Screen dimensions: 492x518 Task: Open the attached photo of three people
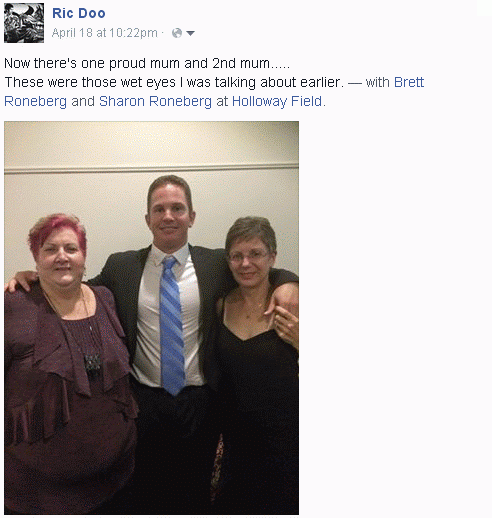click(151, 318)
